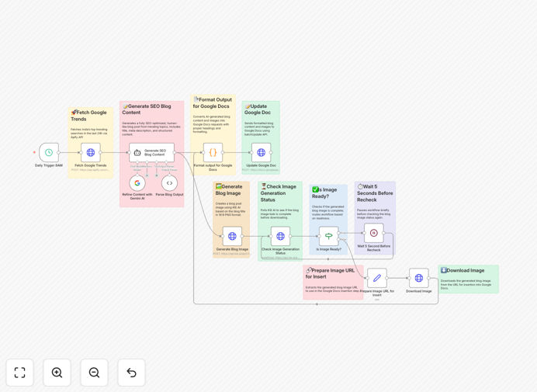
Task: Click the Prepare Image URL for Insert note heading
Action: click(330, 273)
